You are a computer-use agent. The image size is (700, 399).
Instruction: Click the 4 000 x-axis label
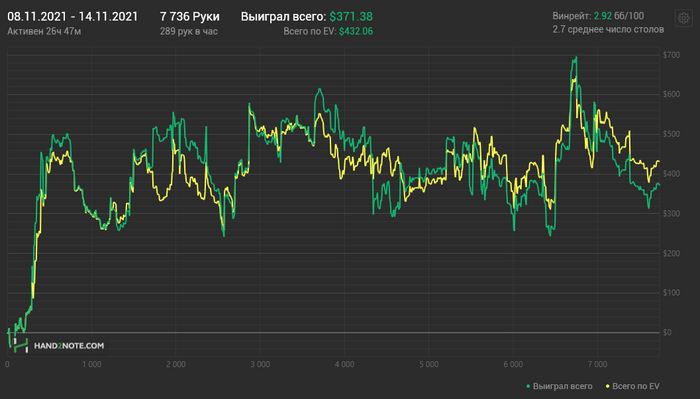click(345, 364)
